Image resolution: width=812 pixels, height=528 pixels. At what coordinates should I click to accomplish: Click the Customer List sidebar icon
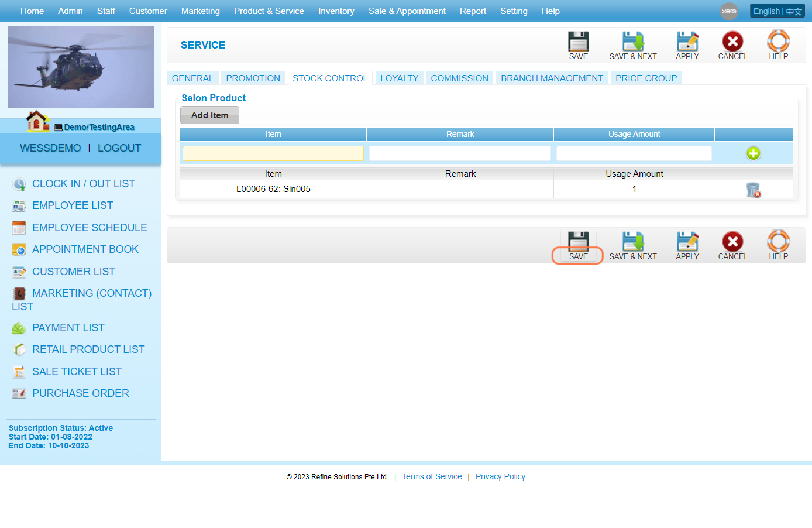click(x=19, y=272)
